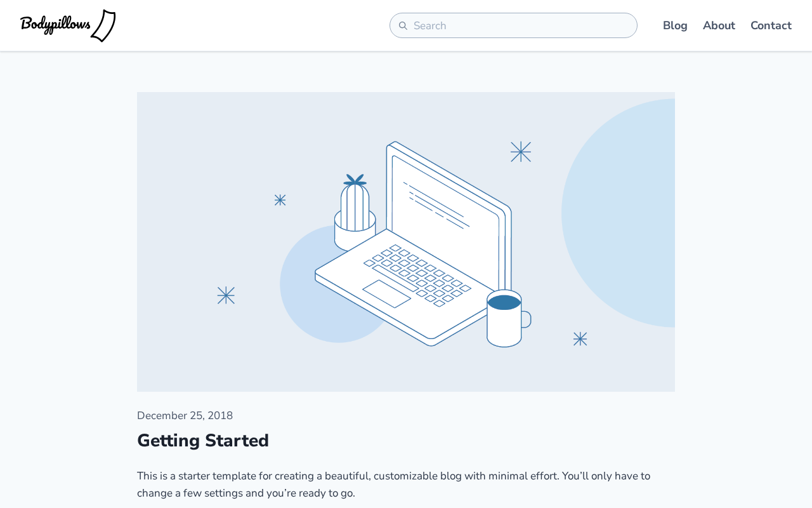812x508 pixels.
Task: Click the coffee mug in the illustration
Action: tap(505, 319)
